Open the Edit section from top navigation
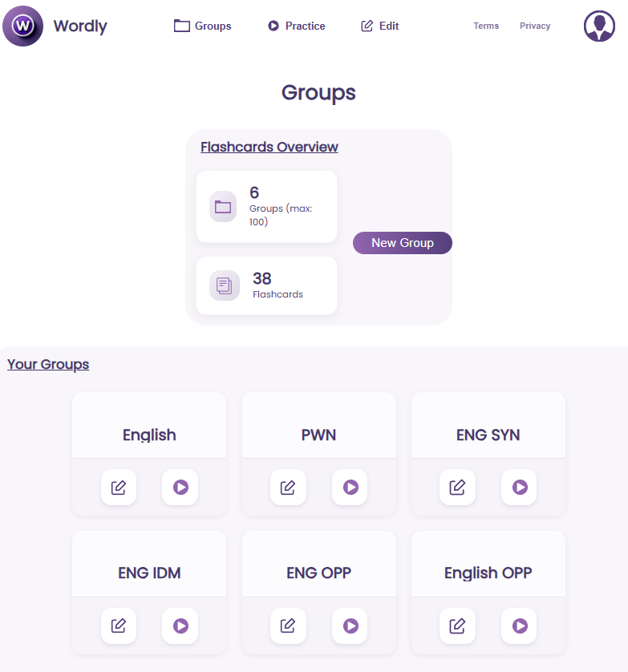This screenshot has height=672, width=628. (379, 26)
